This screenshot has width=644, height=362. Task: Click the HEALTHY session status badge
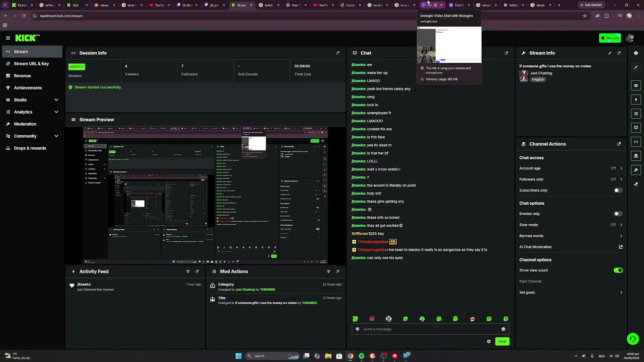[77, 67]
